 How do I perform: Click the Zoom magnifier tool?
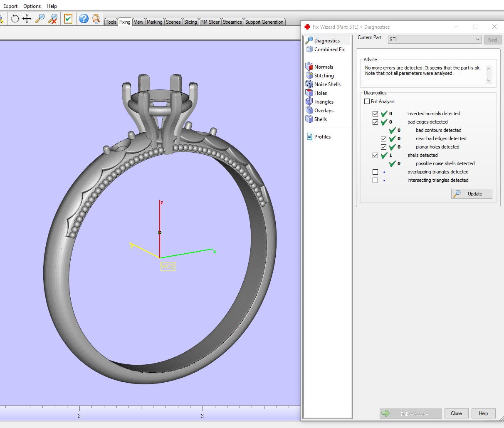pyautogui.click(x=40, y=19)
